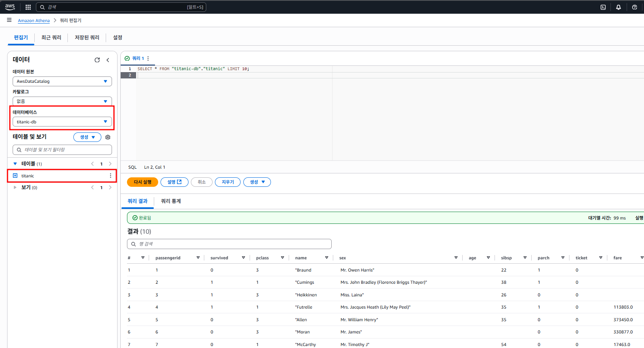Open the CloudShell icon in the top bar
The width and height of the screenshot is (644, 348).
point(603,7)
